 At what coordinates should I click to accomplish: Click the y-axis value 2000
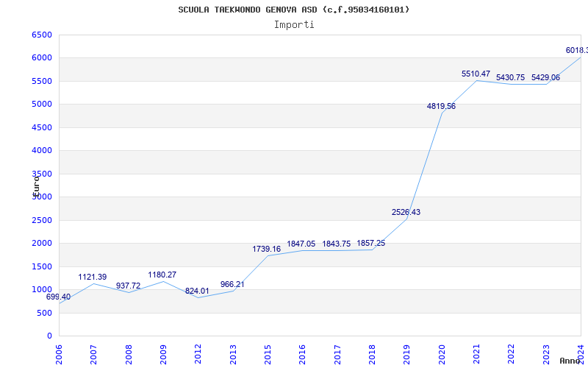click(x=42, y=244)
